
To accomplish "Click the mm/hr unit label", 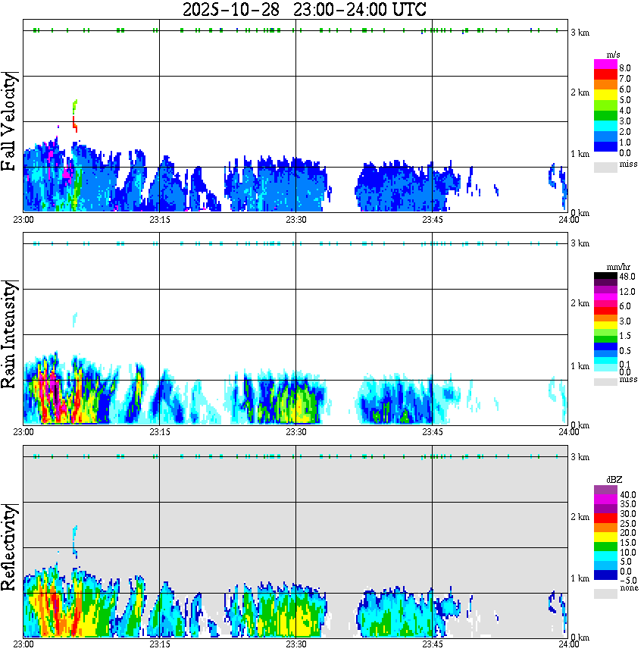I will point(618,267).
